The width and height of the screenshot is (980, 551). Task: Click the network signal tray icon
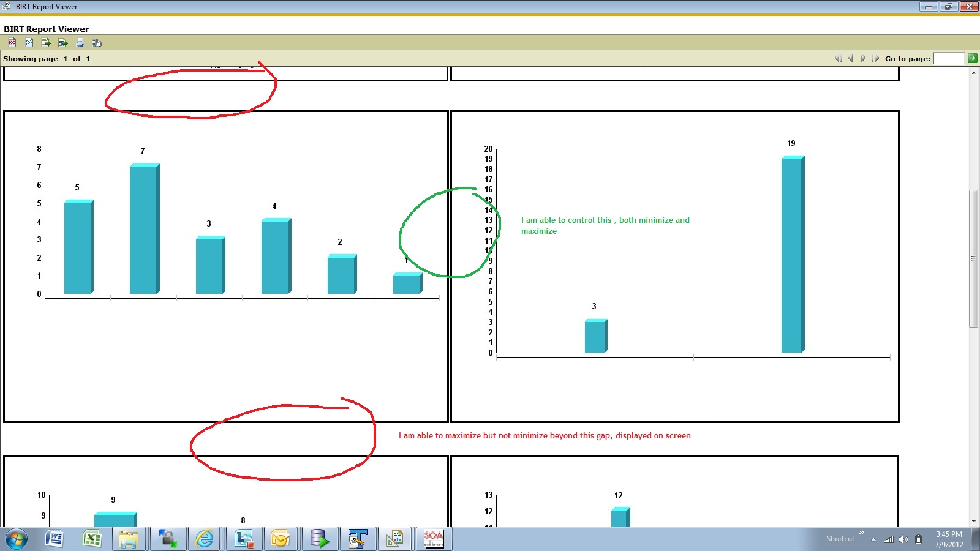(x=889, y=539)
